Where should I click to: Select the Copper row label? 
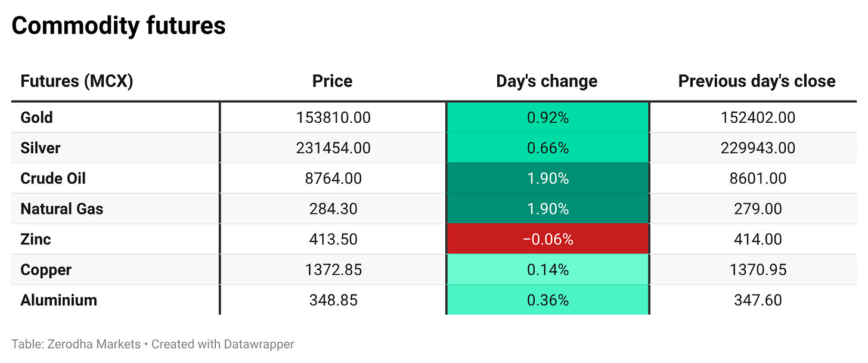pyautogui.click(x=46, y=269)
